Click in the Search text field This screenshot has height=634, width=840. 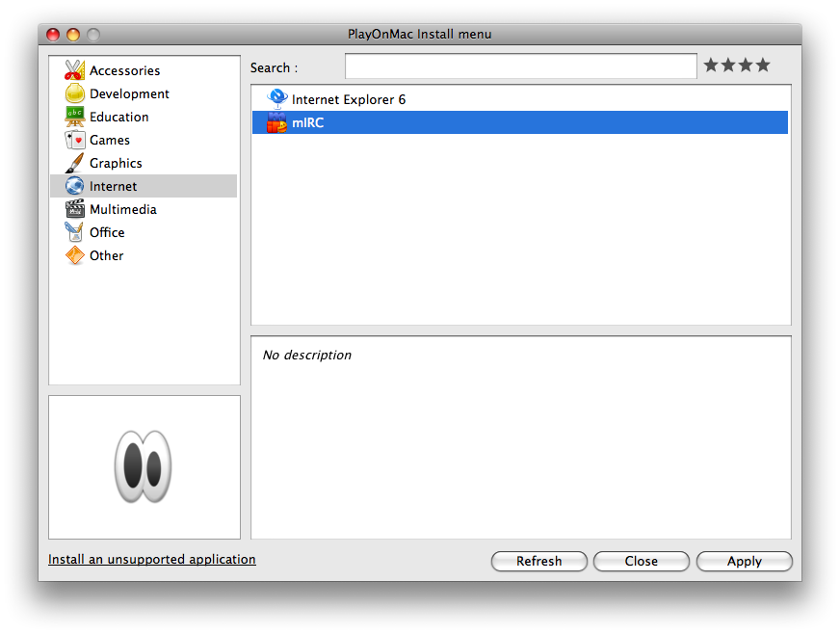click(520, 66)
